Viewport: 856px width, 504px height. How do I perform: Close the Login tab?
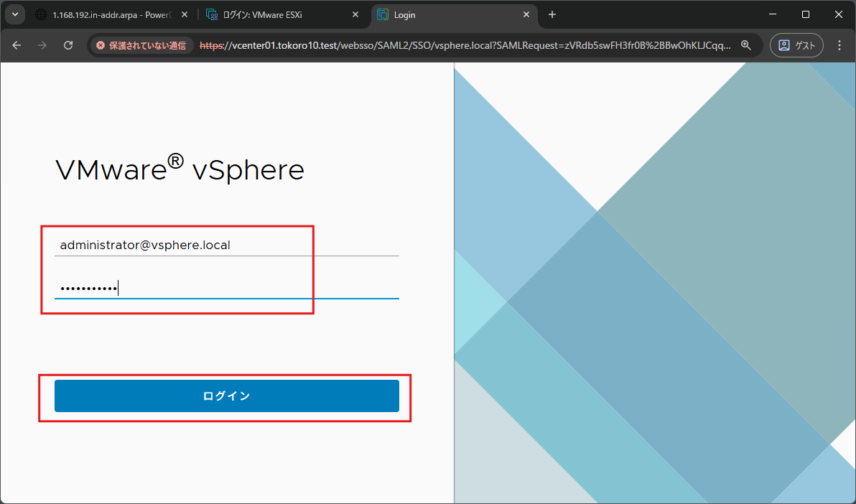point(526,15)
